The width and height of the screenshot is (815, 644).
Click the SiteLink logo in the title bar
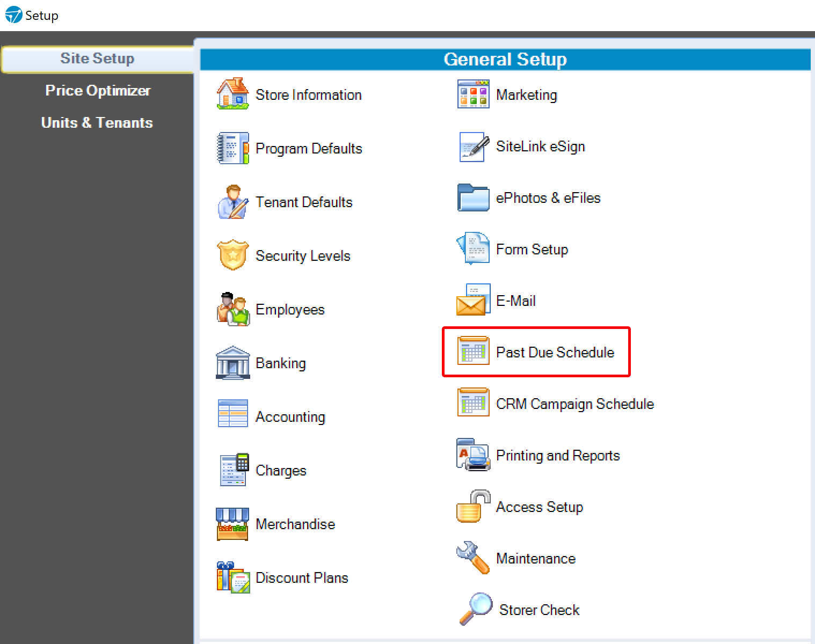coord(13,15)
